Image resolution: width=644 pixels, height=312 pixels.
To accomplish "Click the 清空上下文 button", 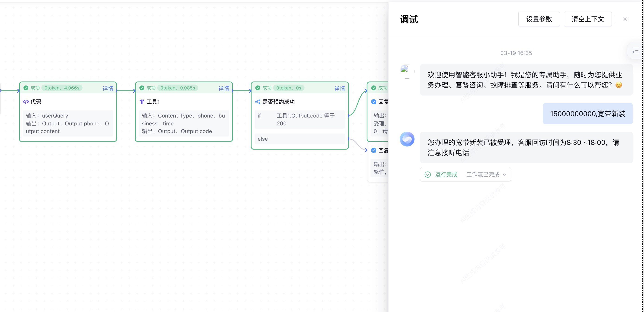I will [587, 19].
